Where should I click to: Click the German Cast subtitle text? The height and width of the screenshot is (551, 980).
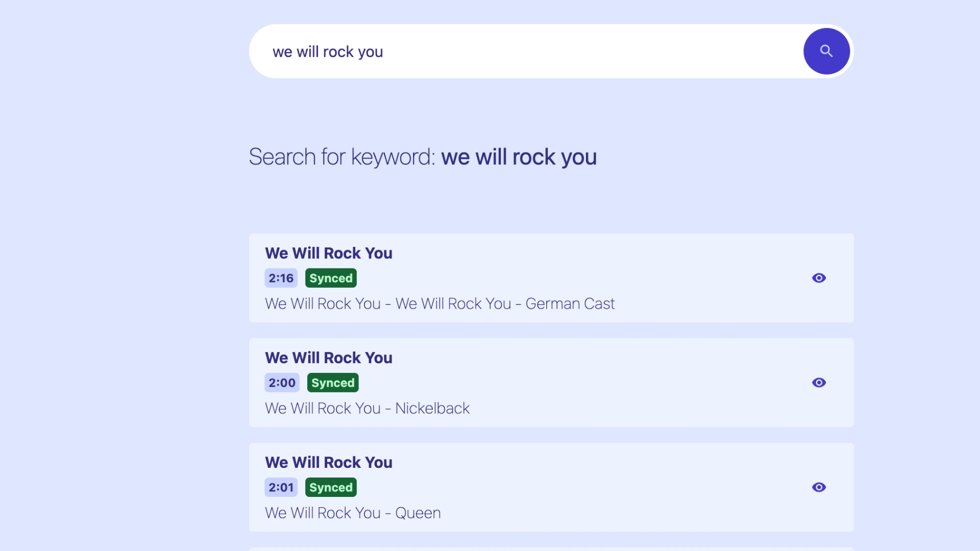tap(439, 304)
